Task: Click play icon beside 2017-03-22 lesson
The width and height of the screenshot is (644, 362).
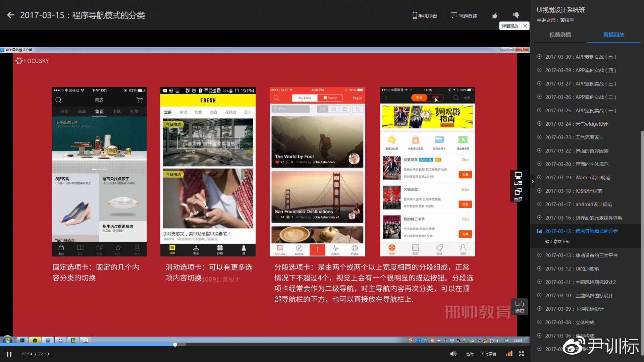Action: click(539, 150)
